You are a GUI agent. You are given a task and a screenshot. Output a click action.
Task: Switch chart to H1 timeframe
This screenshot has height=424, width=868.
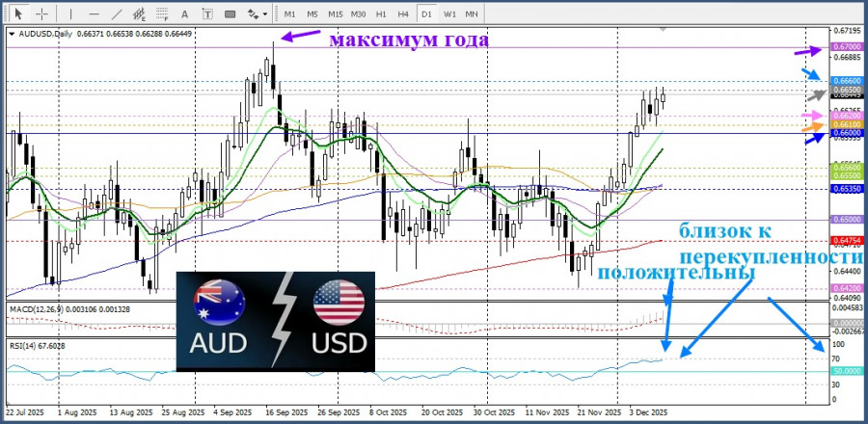click(x=381, y=13)
